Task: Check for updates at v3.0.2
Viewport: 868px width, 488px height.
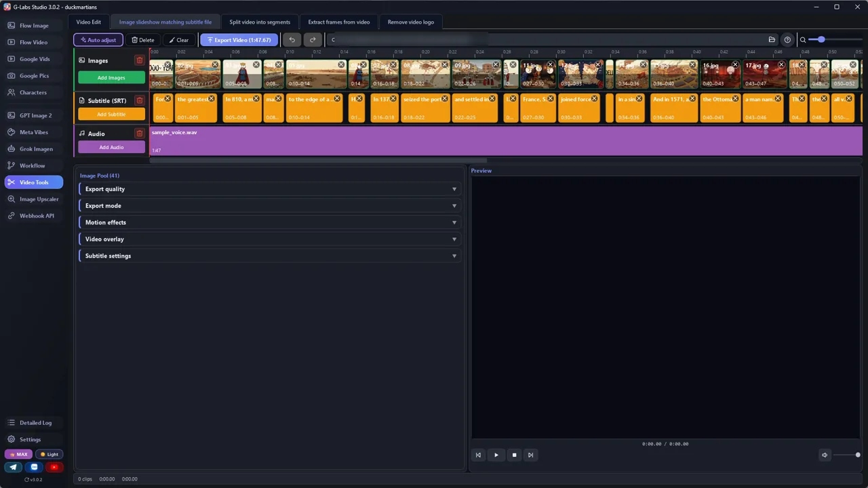Action: coord(33,479)
